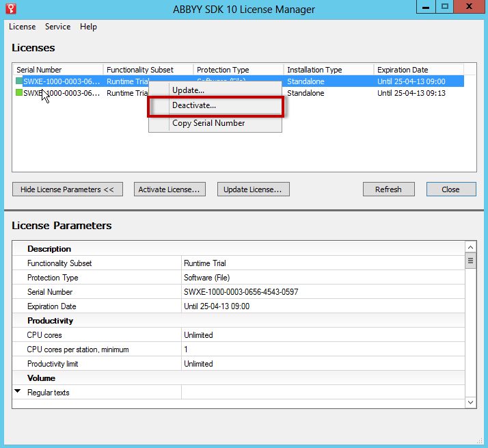This screenshot has height=448, width=488.
Task: Click the Activate License... button
Action: (169, 189)
